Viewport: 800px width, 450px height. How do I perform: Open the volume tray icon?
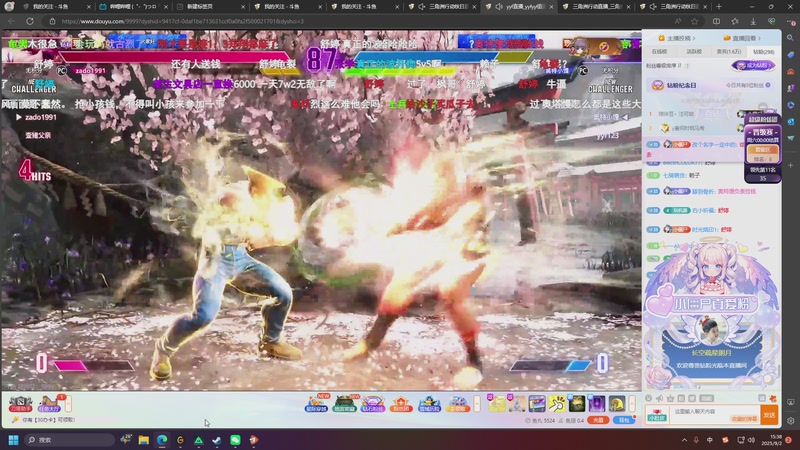pyautogui.click(x=751, y=440)
